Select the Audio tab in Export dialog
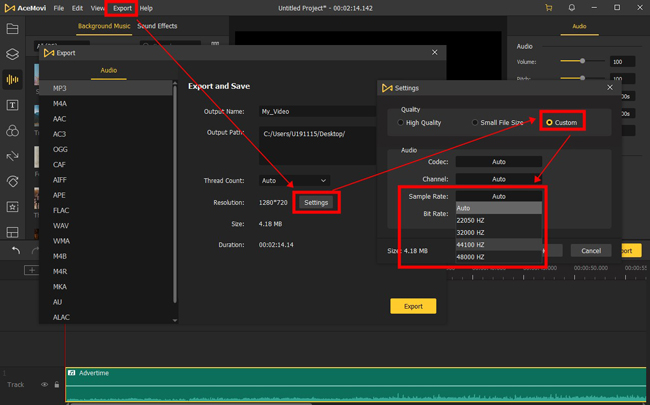The height and width of the screenshot is (405, 650). (109, 70)
